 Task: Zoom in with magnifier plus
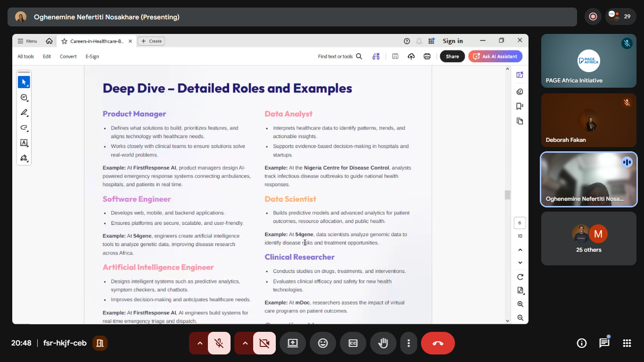tap(520, 304)
